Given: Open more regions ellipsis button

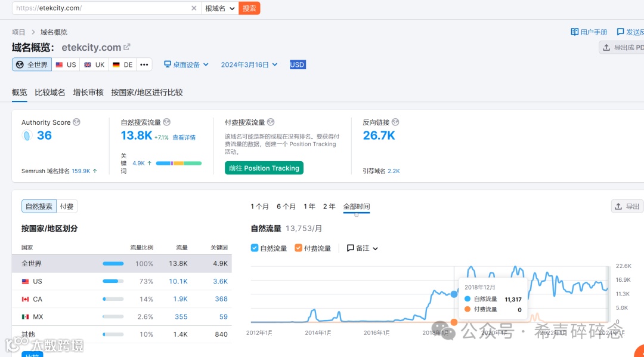Looking at the screenshot, I should (144, 64).
